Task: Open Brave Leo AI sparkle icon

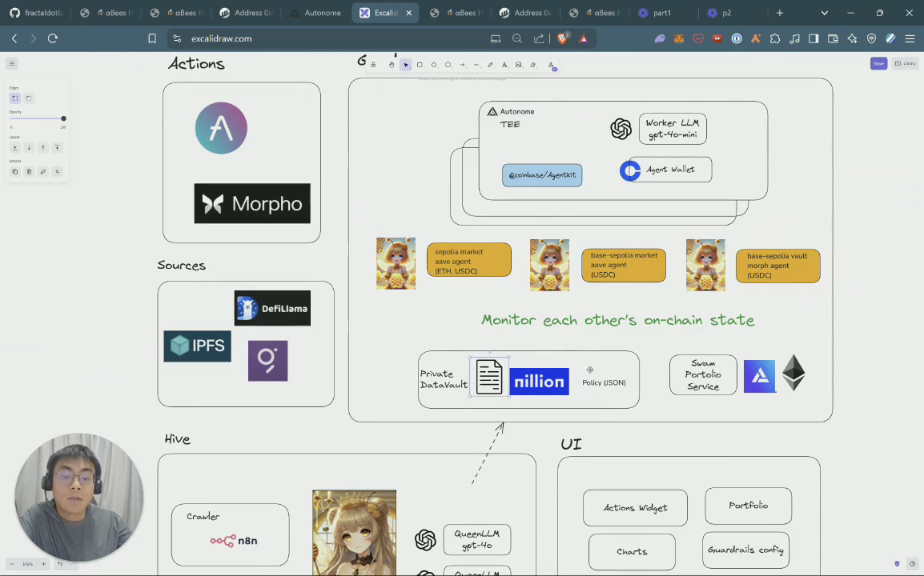Action: coord(852,38)
